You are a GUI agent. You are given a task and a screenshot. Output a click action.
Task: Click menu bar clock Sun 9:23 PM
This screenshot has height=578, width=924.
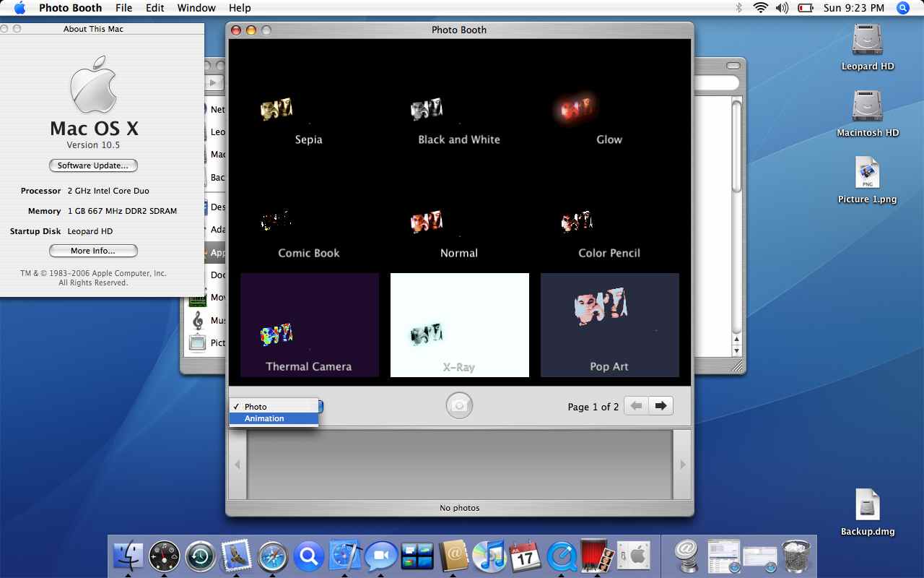[x=853, y=8]
